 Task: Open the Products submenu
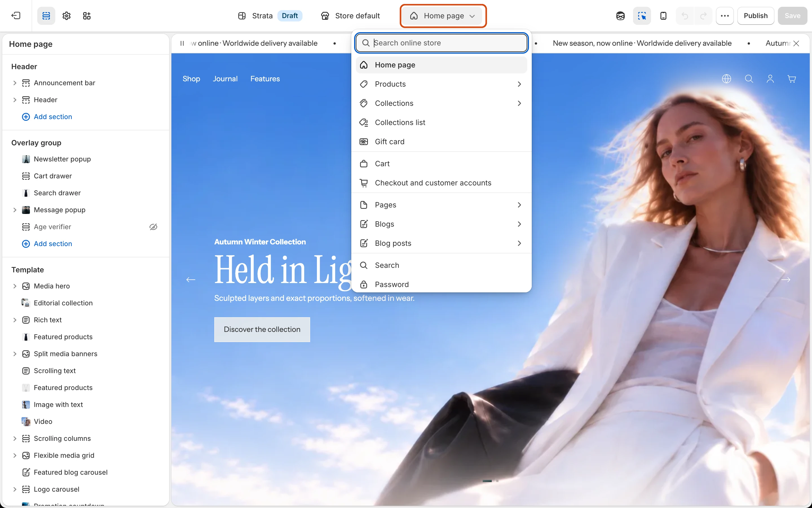(x=442, y=84)
